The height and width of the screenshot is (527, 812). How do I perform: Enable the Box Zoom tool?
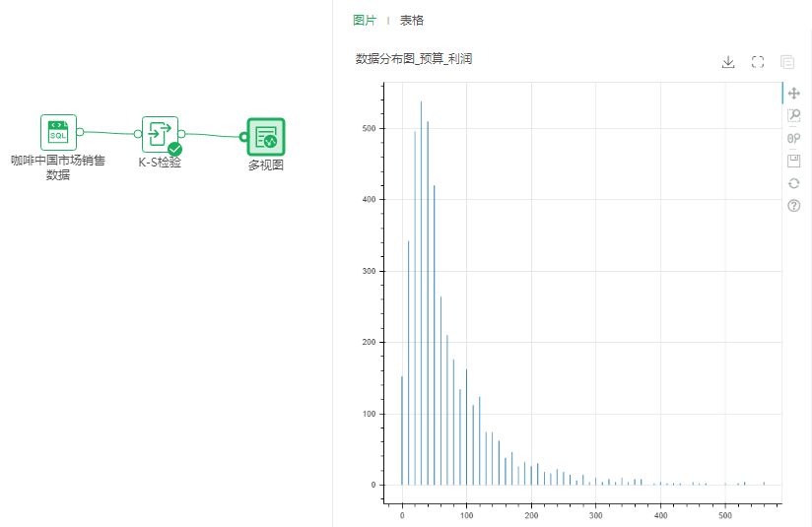coord(794,115)
